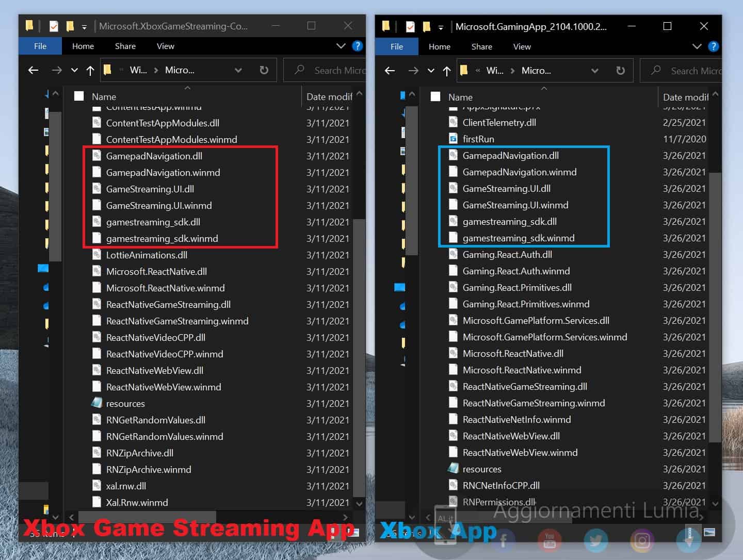Toggle select-all checkbox in right window header
743x560 pixels.
tap(435, 97)
